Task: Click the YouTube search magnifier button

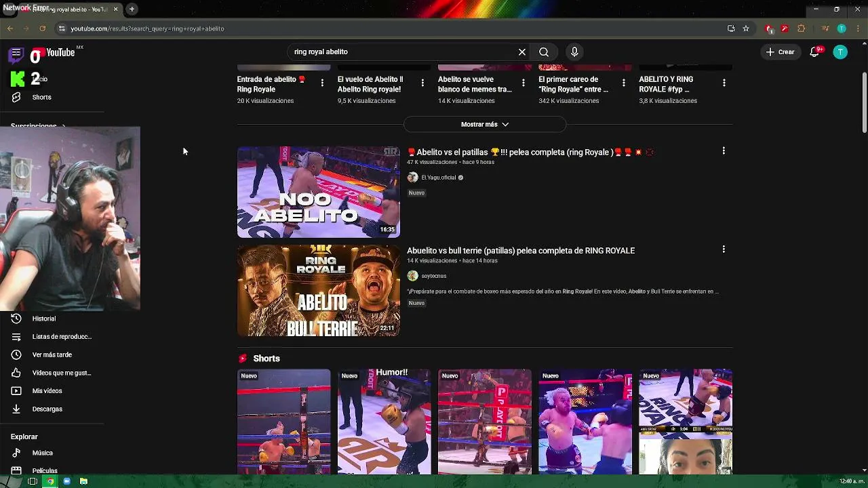Action: pyautogui.click(x=544, y=52)
